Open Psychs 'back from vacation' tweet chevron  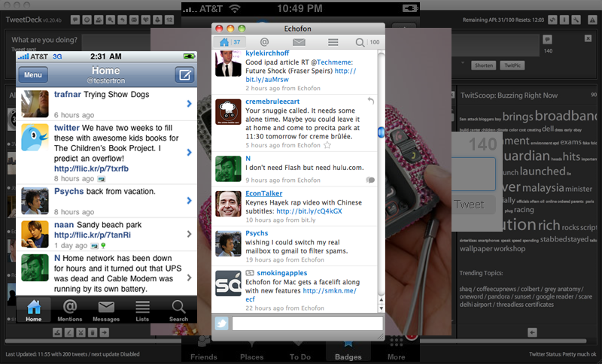(x=190, y=200)
